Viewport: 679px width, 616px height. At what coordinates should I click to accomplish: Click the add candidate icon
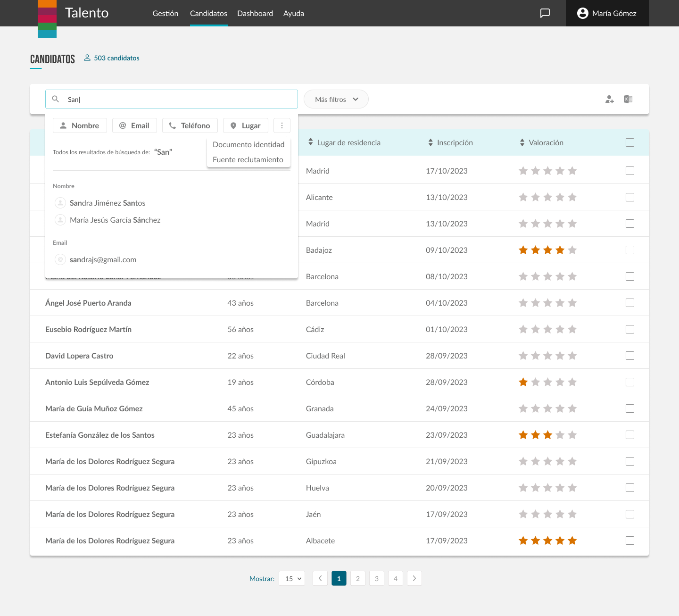click(609, 99)
